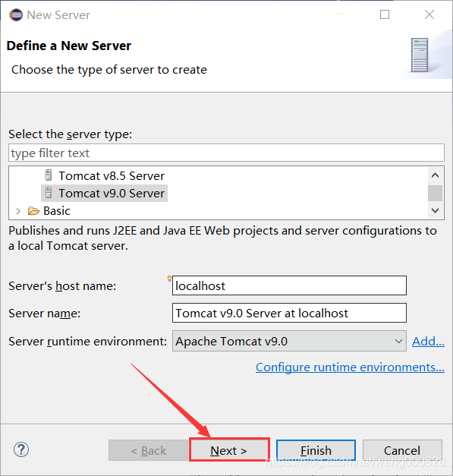Open Configure runtime environments link

(x=350, y=367)
